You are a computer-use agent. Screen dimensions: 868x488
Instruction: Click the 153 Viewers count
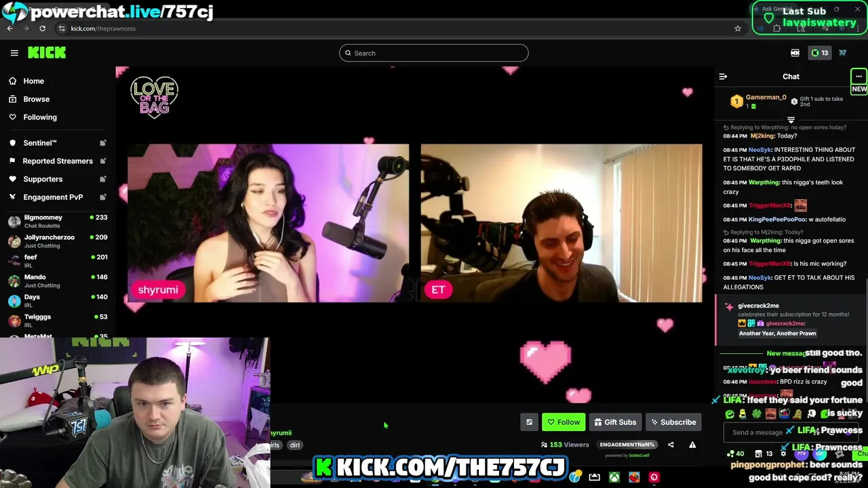pyautogui.click(x=565, y=445)
